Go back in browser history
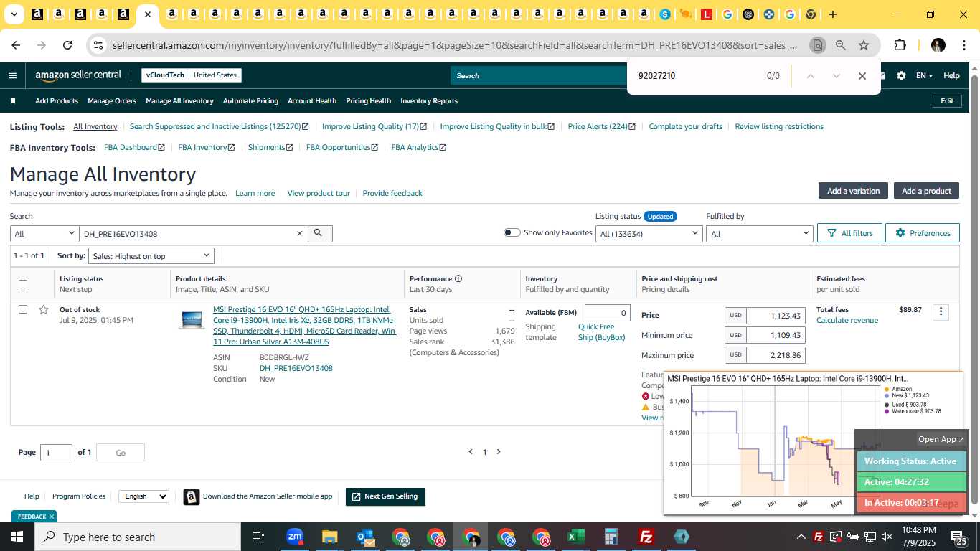Viewport: 980px width, 551px height. tap(16, 45)
